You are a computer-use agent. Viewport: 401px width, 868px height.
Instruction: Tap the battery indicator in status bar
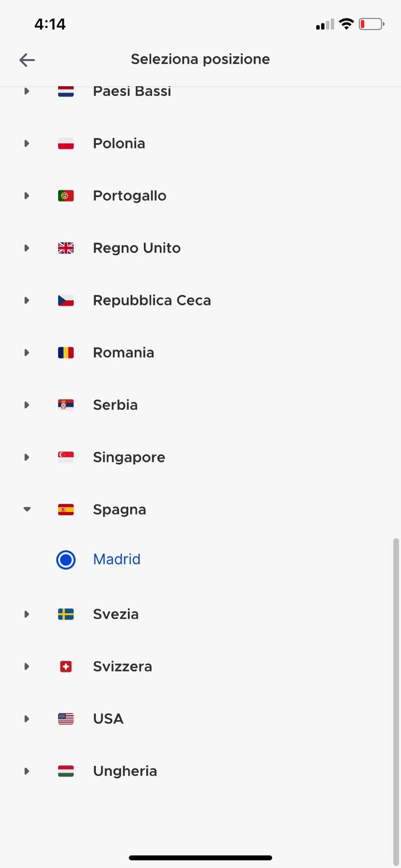click(371, 24)
